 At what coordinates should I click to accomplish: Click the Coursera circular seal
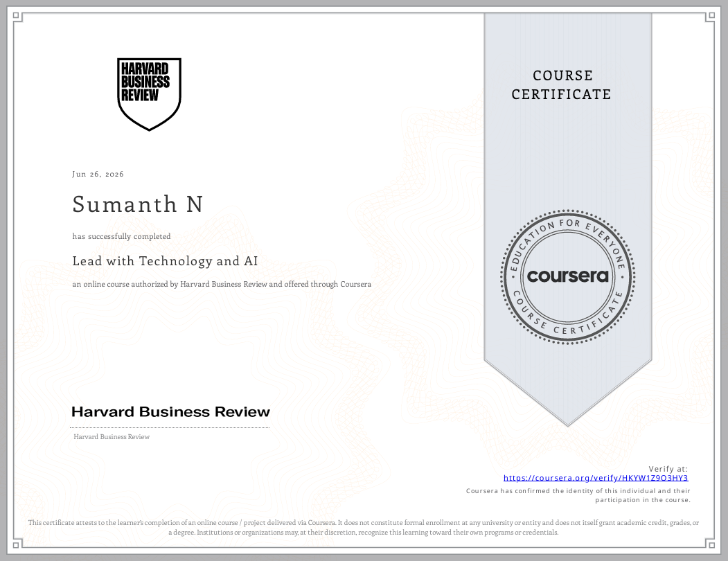[x=568, y=277]
